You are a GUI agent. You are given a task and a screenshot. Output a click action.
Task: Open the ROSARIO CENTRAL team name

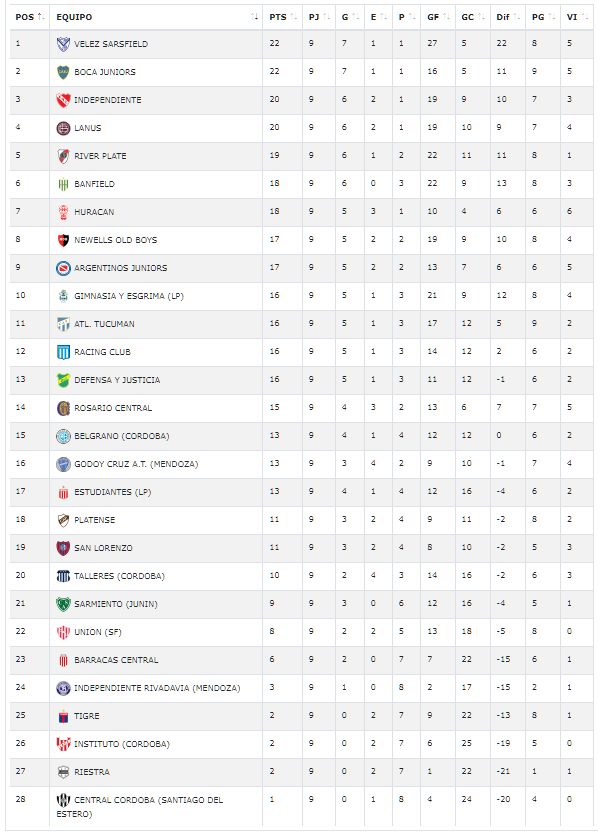point(113,408)
